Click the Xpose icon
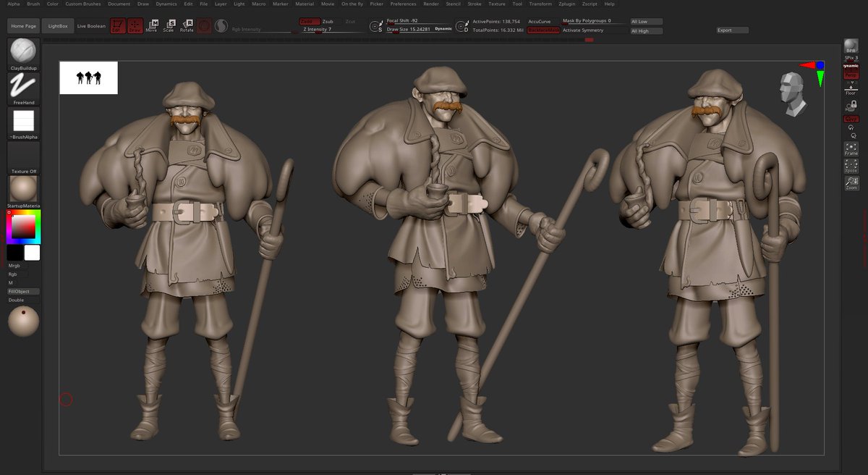Screen dimensions: 868x475 click(x=851, y=167)
